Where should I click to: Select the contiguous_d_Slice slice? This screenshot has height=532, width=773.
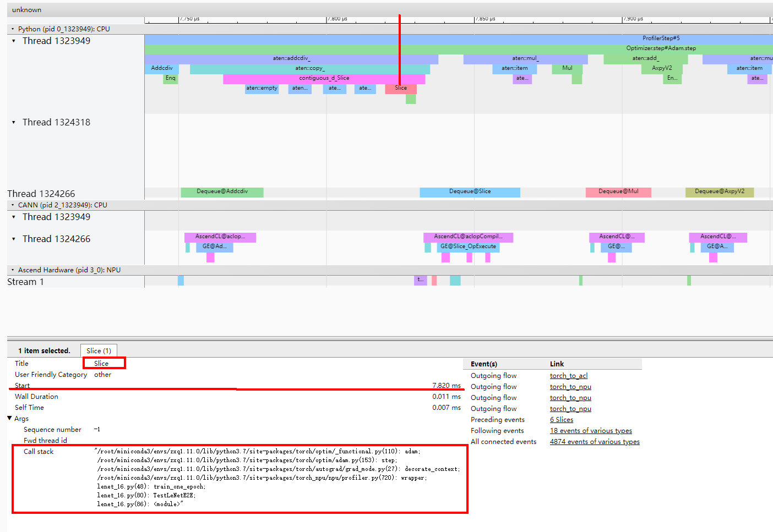[324, 78]
